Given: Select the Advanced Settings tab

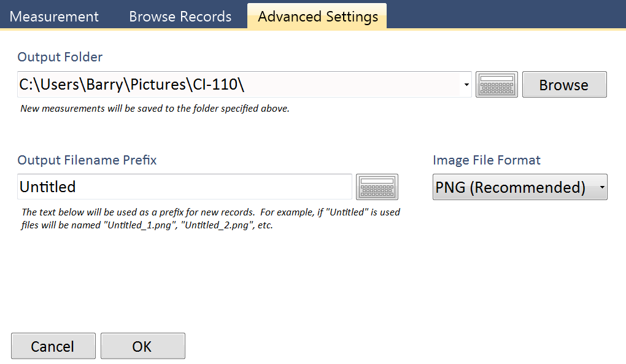Looking at the screenshot, I should pyautogui.click(x=317, y=17).
